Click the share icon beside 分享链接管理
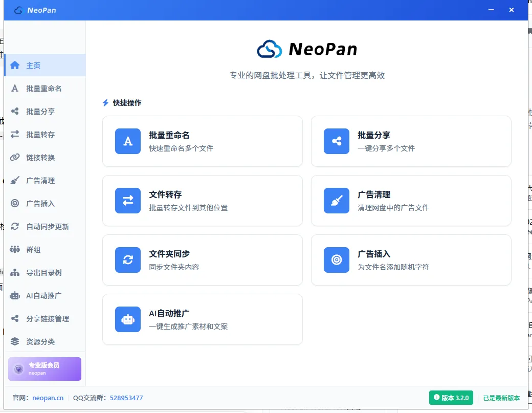 [15, 318]
